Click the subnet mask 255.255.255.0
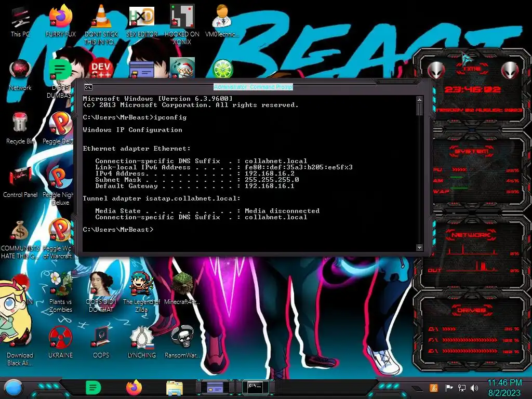532x399 pixels. pos(272,179)
